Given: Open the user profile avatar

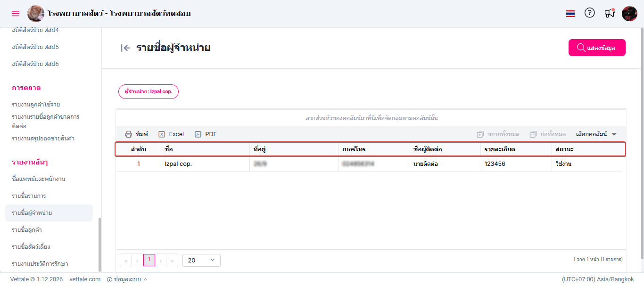Looking at the screenshot, I should coord(629,14).
